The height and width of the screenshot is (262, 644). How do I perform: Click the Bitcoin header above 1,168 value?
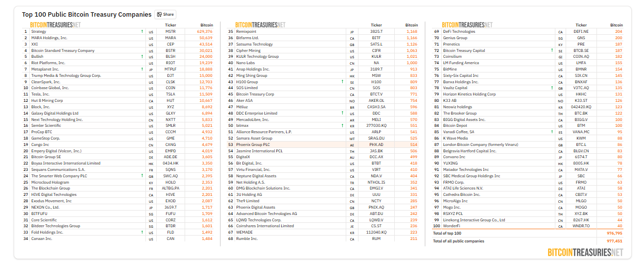411,25
